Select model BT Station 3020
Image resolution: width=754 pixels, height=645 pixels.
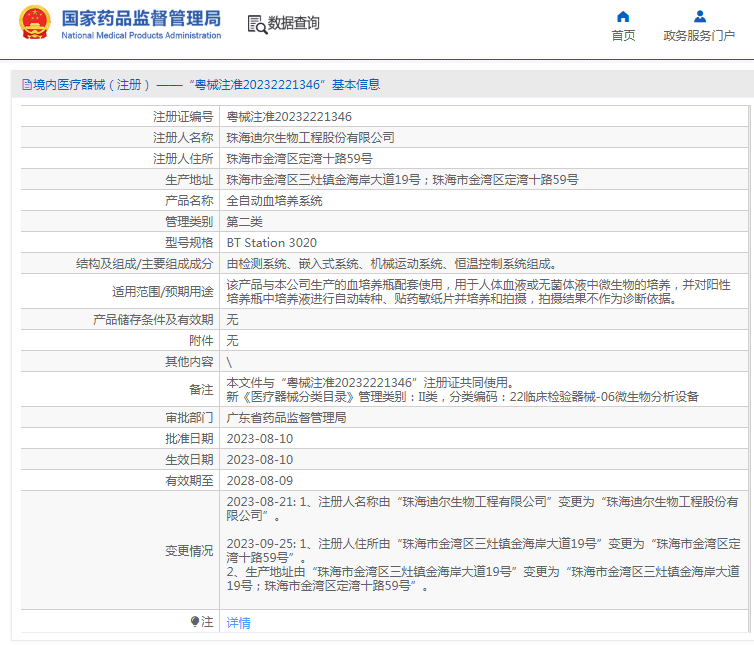click(272, 243)
